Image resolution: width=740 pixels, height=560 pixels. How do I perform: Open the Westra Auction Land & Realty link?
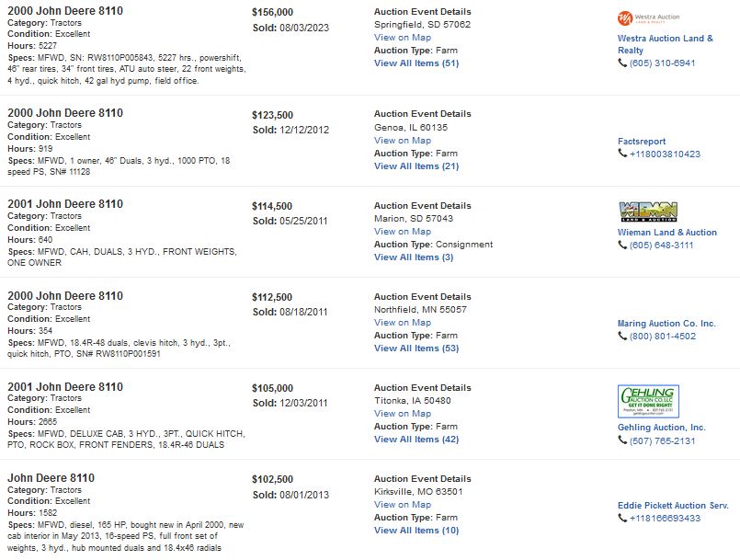coord(665,44)
